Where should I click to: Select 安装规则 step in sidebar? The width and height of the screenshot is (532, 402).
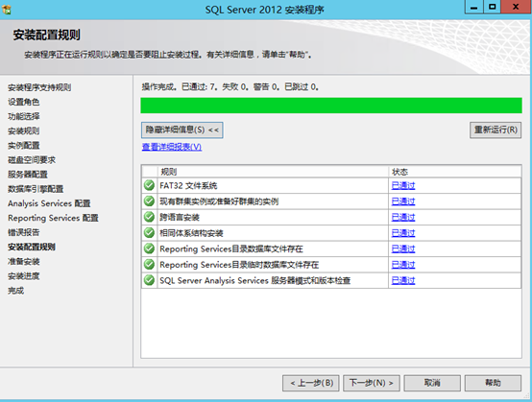click(x=24, y=130)
